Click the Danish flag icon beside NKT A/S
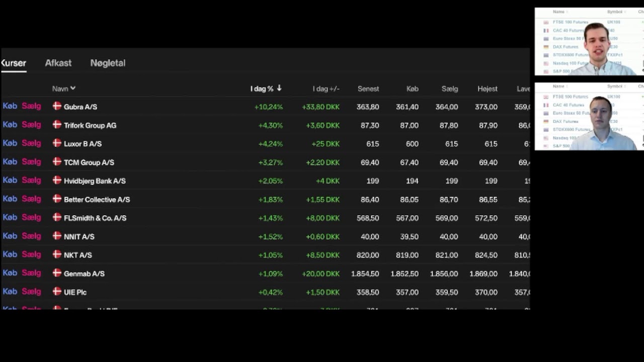Screen dimensions: 644x362 click(57, 254)
